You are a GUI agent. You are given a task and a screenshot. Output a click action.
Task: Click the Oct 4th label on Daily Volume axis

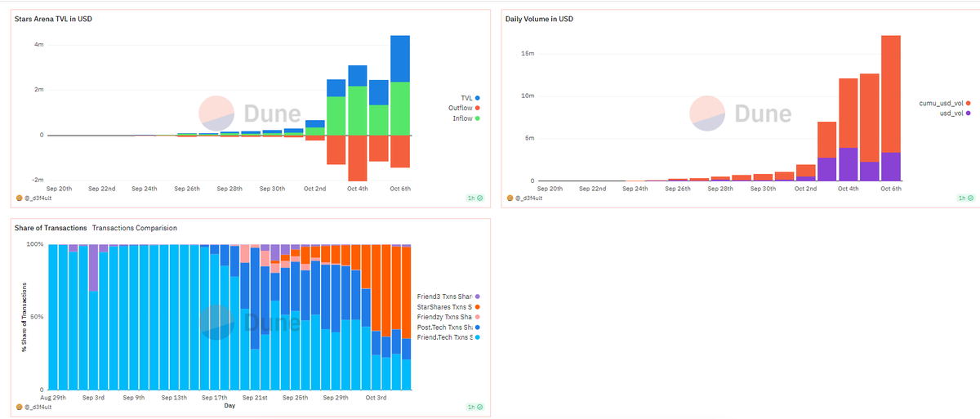(x=849, y=188)
